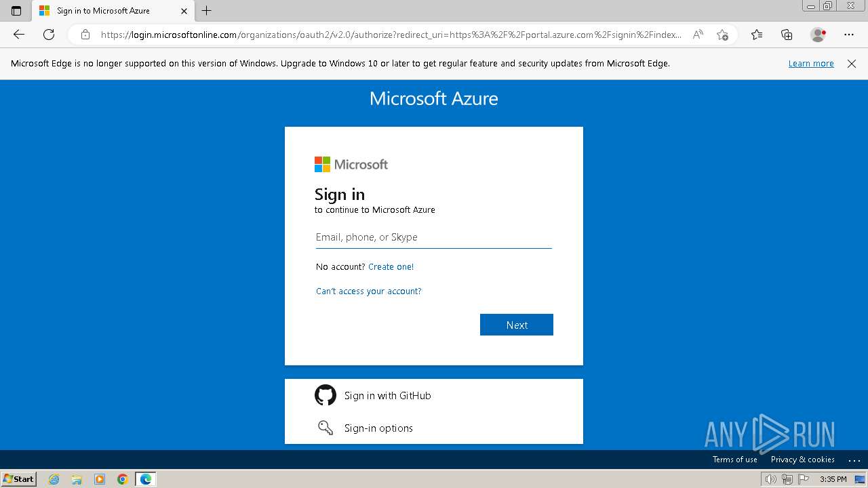
Task: Click the Microsoft logo in sign-in card
Action: 351,165
